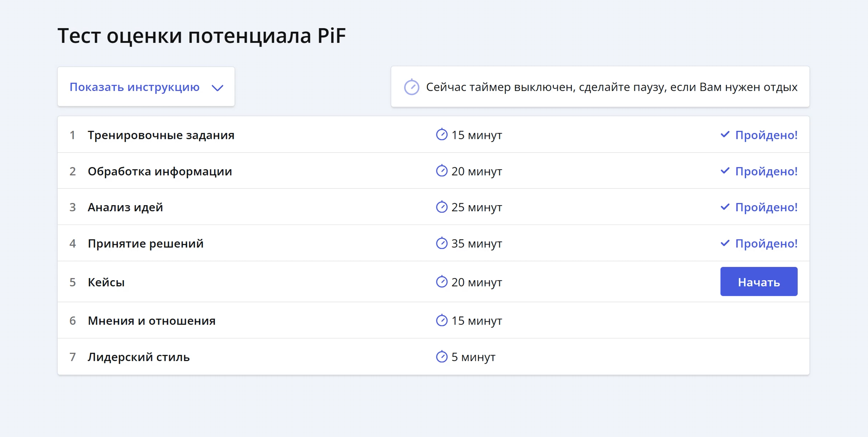The height and width of the screenshot is (437, 868).
Task: Click the clock icon beside 15 минут in Тренировочные задания
Action: tap(442, 134)
